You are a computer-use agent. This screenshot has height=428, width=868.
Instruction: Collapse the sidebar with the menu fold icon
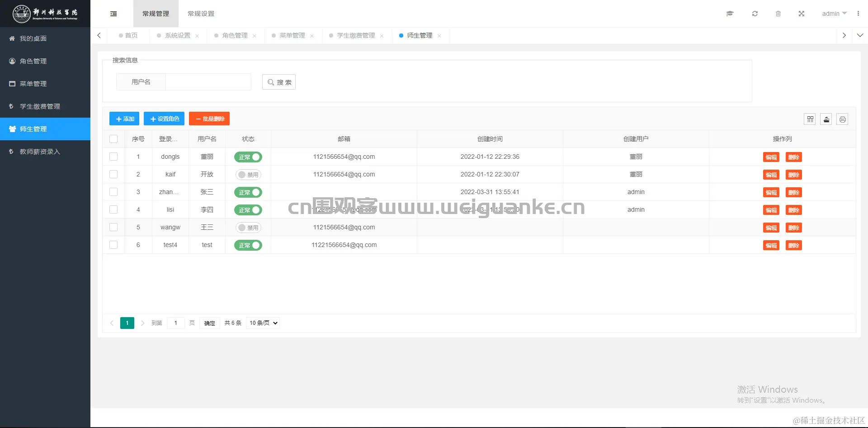[x=113, y=14]
